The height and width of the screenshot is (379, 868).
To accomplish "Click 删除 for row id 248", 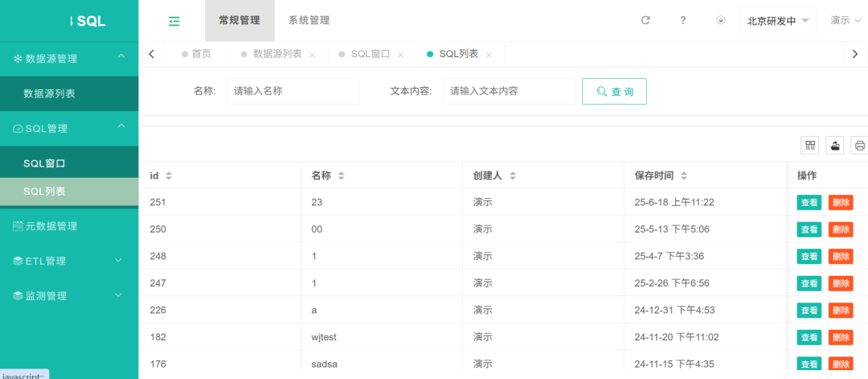I will click(841, 256).
